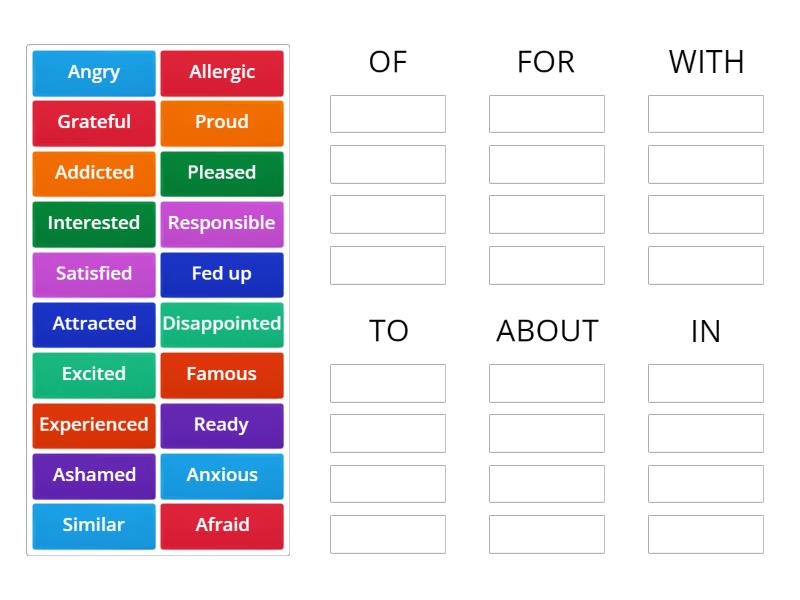Pick the Addicted tile

click(93, 173)
